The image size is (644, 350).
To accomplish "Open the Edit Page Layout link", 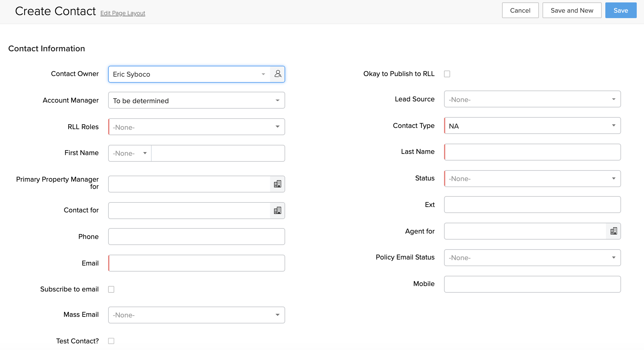I will 123,13.
